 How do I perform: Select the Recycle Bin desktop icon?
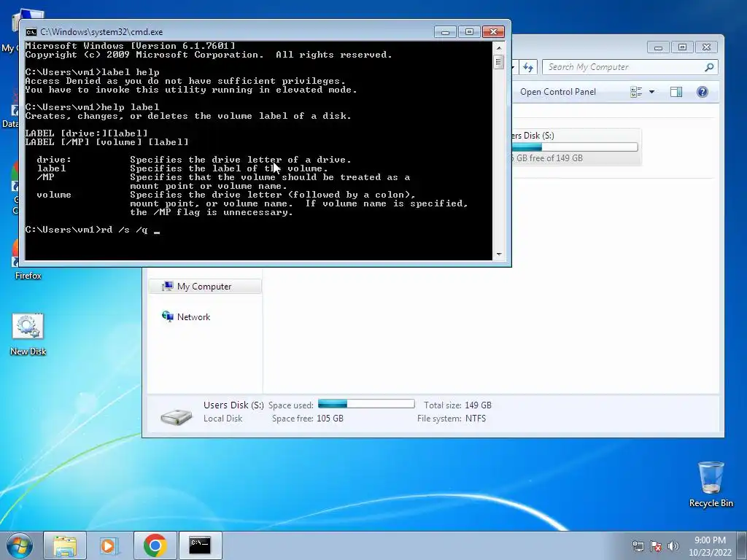[711, 484]
